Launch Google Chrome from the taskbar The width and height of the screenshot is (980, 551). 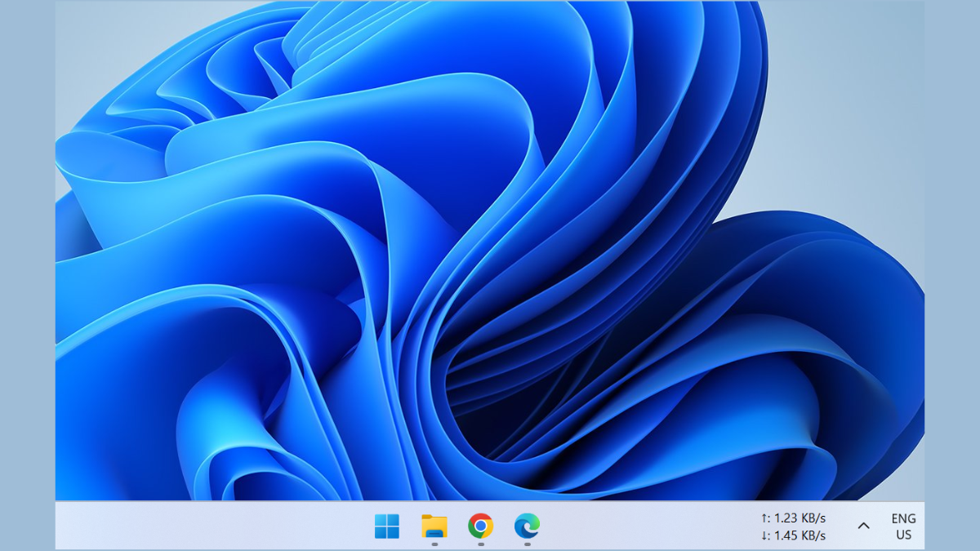tap(481, 527)
